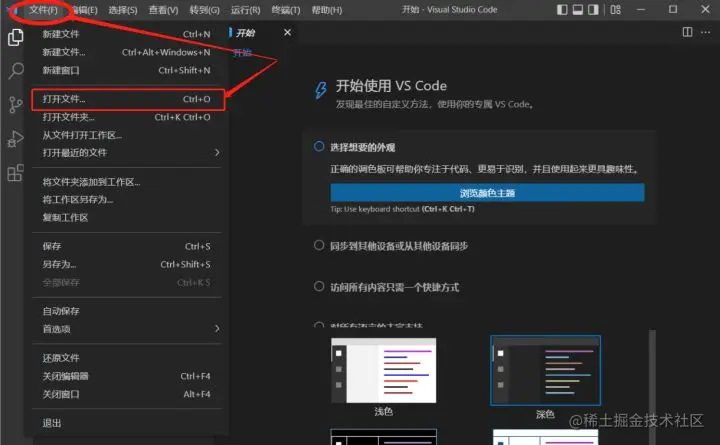This screenshot has height=445, width=720.
Task: Choose 新建文件... Ctrl+Alt+Windows+N entry
Action: (127, 52)
